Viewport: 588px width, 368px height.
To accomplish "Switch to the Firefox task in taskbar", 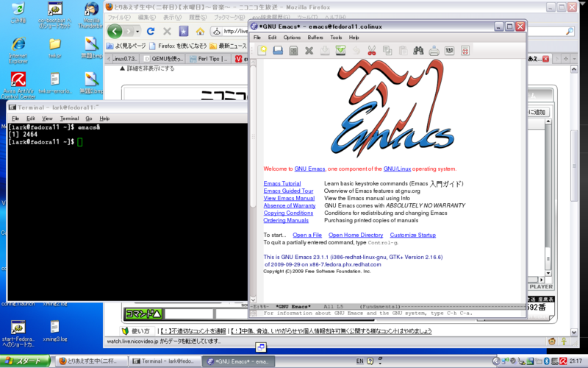I will [x=91, y=361].
